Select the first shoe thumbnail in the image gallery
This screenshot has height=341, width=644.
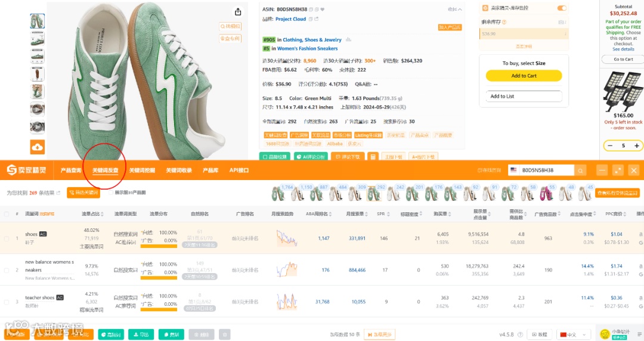click(x=38, y=21)
